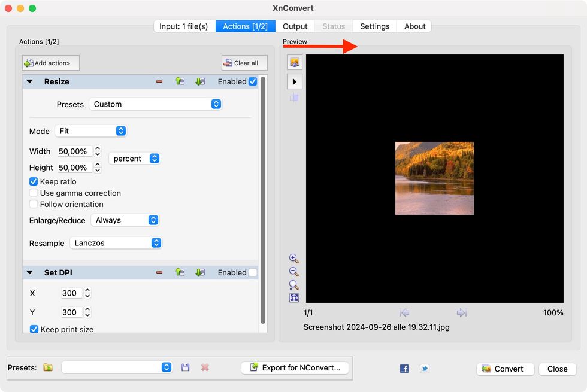
Task: Click the zoom in magnifier icon
Action: [293, 259]
